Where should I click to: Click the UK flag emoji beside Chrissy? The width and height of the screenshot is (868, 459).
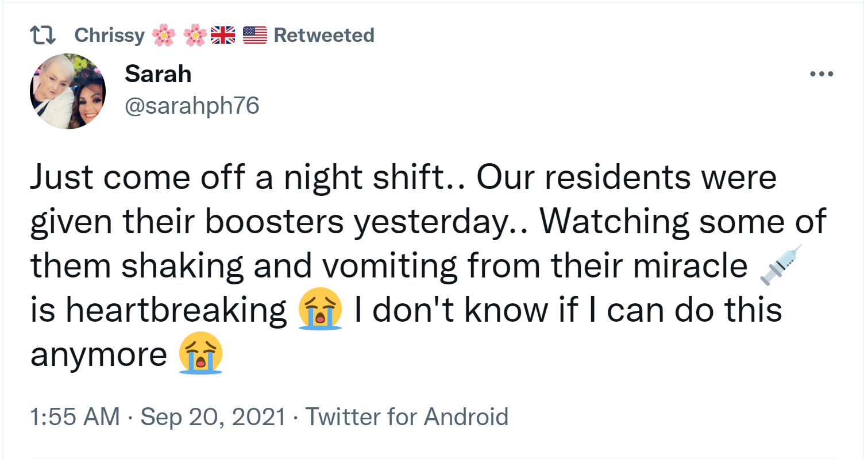[x=223, y=36]
